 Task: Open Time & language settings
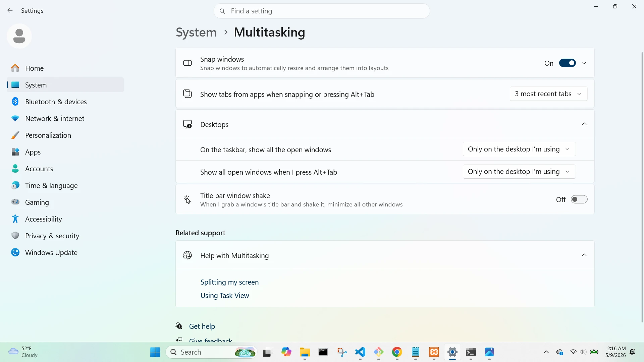[65, 185]
